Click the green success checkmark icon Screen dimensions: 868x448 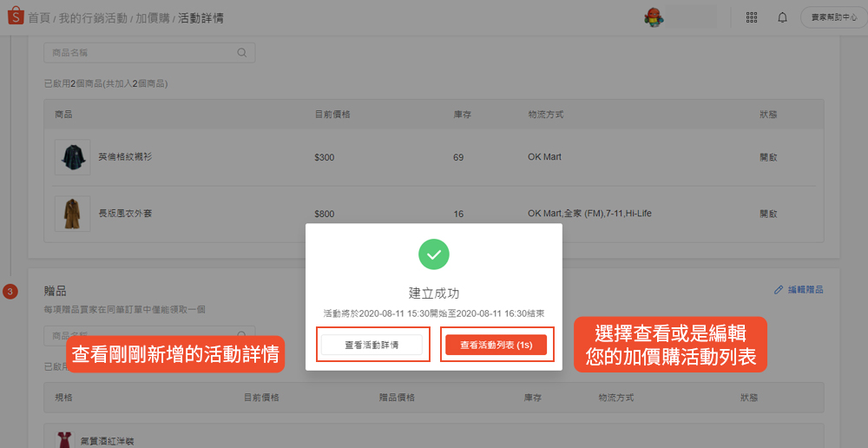click(434, 254)
